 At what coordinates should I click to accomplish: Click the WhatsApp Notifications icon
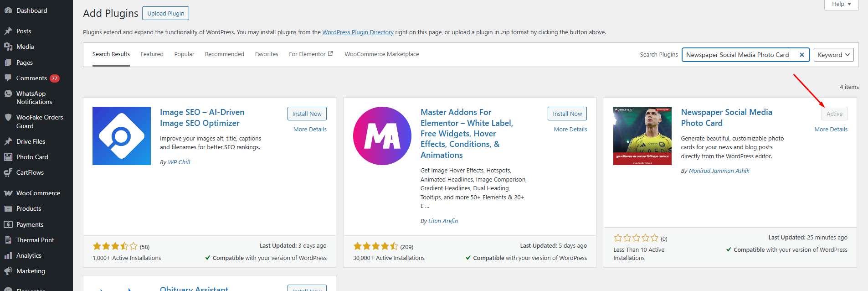point(8,94)
